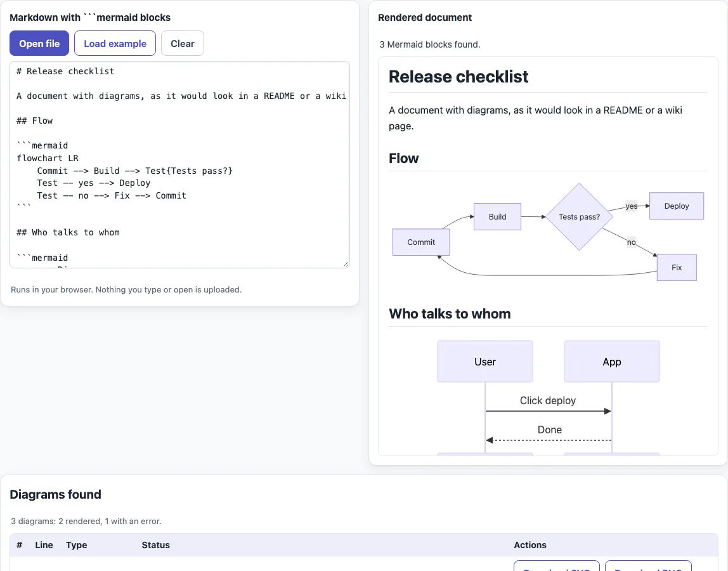The height and width of the screenshot is (571, 728).
Task: Click the App participant box
Action: 612,362
